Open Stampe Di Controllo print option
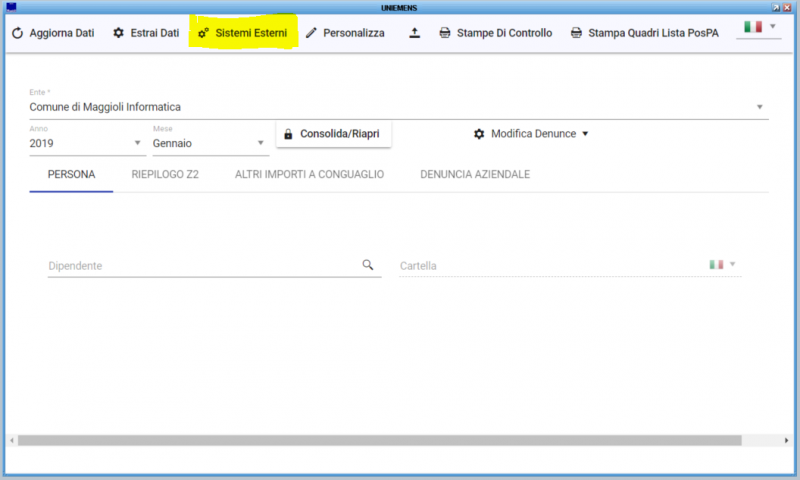 click(496, 33)
